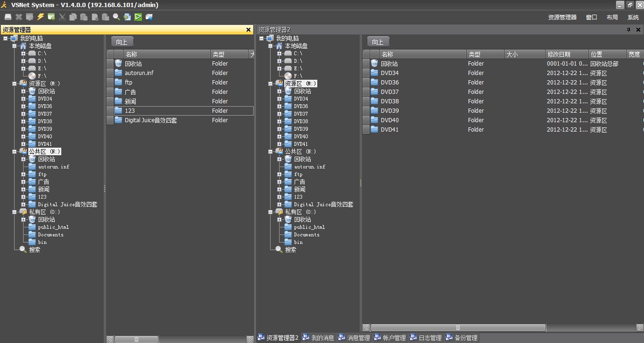This screenshot has width=644, height=343.
Task: Click the gray X delete toolbar icon
Action: tap(19, 17)
